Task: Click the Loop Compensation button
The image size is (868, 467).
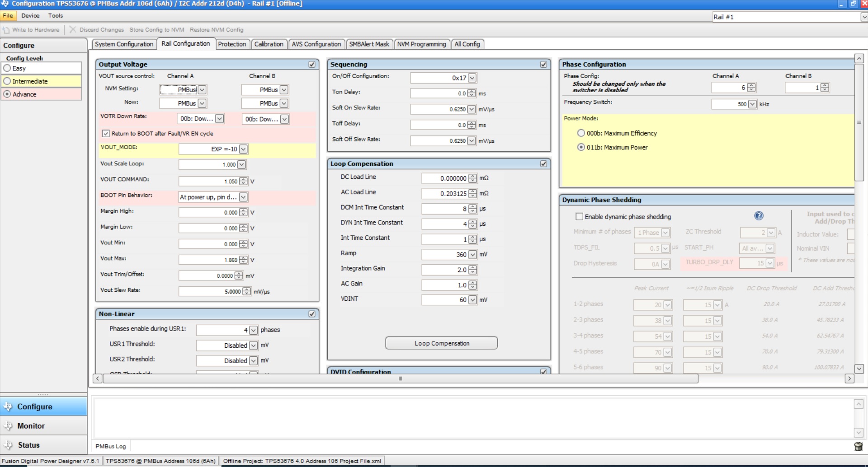Action: 441,343
